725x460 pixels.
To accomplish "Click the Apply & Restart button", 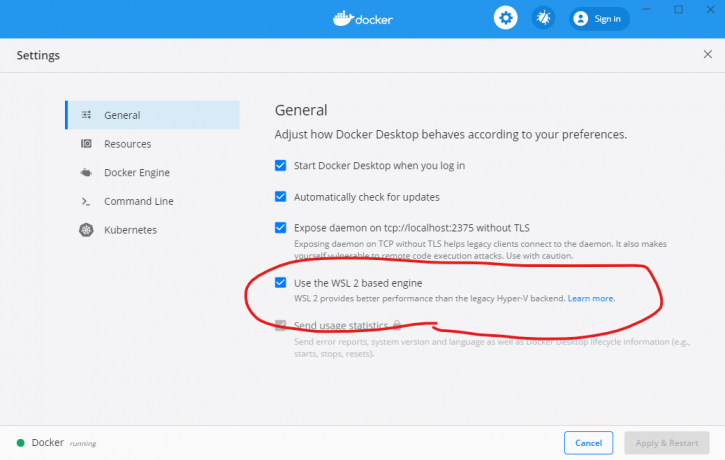I will click(x=667, y=443).
